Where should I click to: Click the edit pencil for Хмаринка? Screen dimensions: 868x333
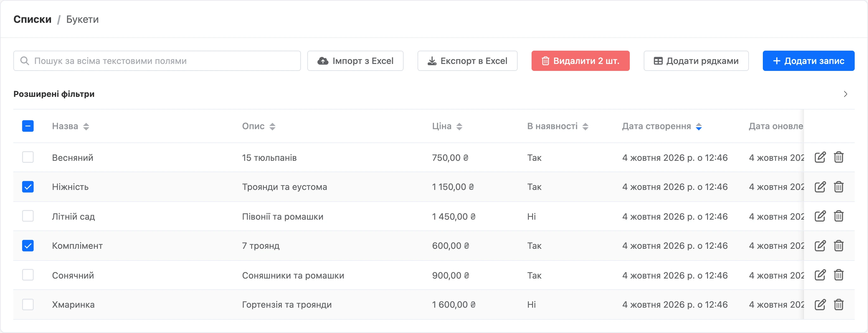820,305
